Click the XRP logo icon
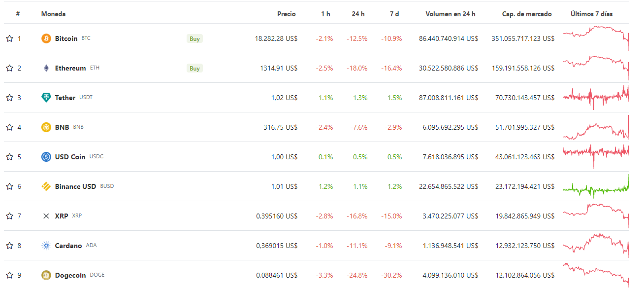This screenshot has height=288, width=644. 46,216
